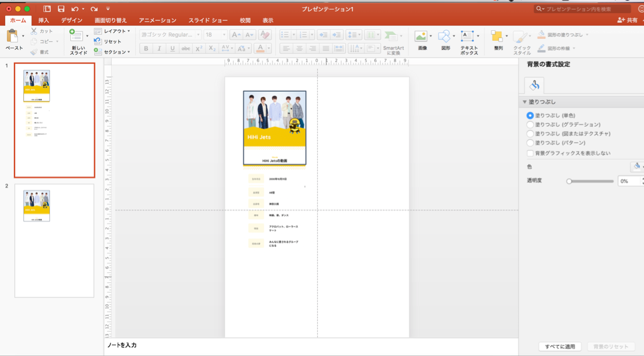Open the Arrange (整列) tool

click(x=497, y=36)
